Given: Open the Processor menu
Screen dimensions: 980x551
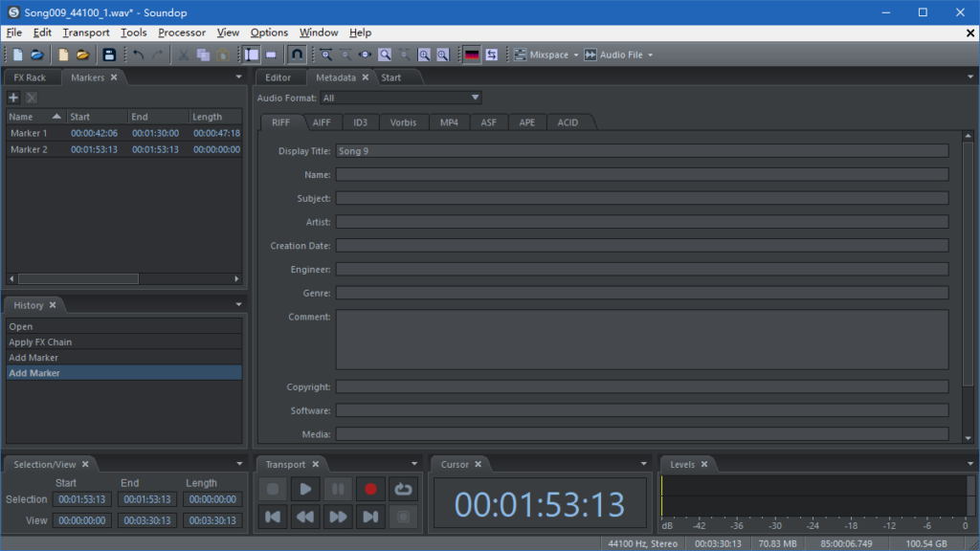Looking at the screenshot, I should [182, 32].
